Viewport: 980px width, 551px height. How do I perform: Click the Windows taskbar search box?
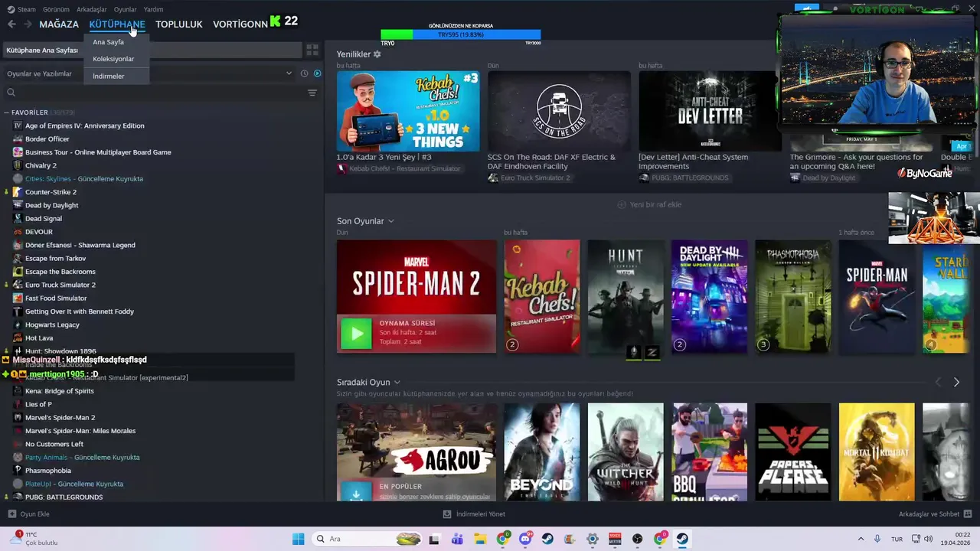pyautogui.click(x=367, y=539)
